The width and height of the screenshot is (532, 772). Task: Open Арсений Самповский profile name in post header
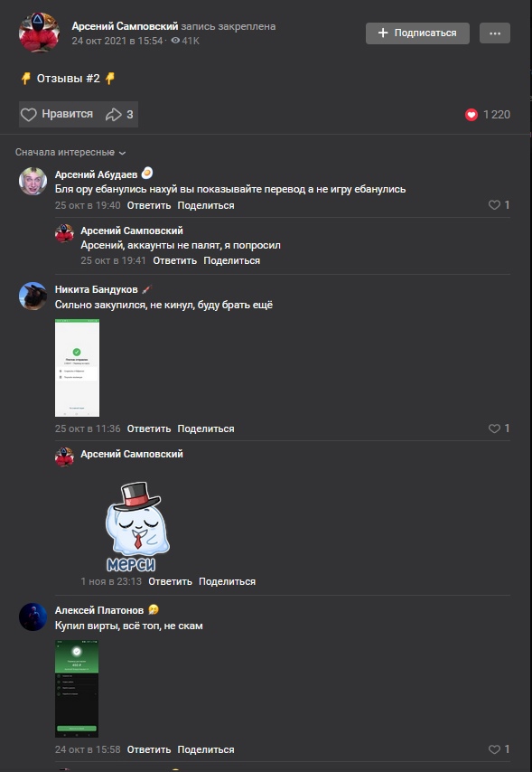point(125,26)
